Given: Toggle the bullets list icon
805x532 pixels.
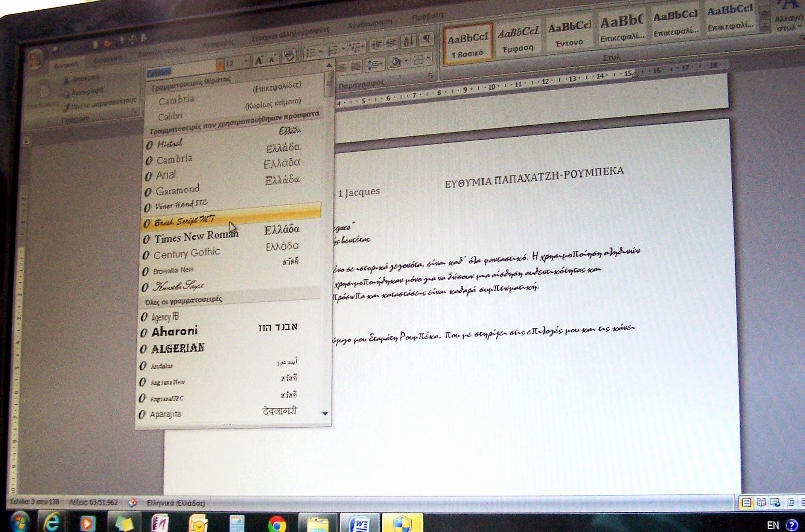Looking at the screenshot, I should [311, 53].
